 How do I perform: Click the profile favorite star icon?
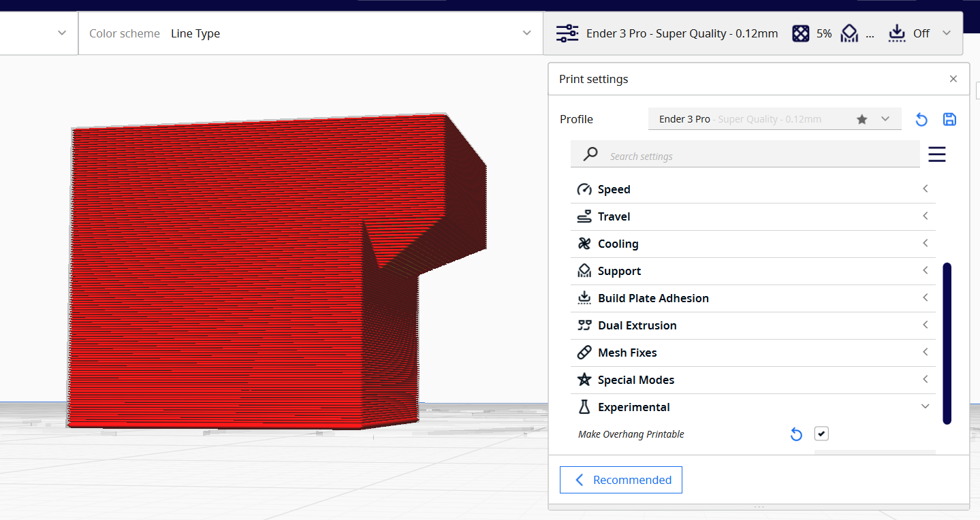click(862, 119)
